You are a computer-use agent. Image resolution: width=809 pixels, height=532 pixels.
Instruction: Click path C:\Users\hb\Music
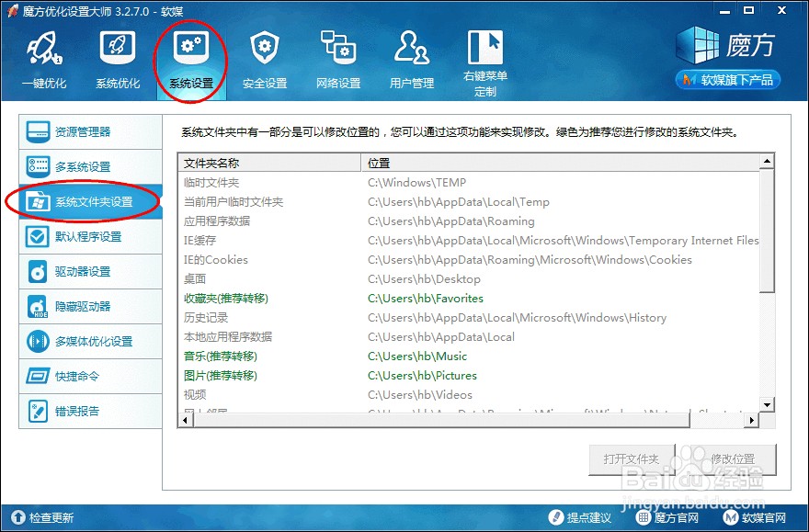coord(417,357)
